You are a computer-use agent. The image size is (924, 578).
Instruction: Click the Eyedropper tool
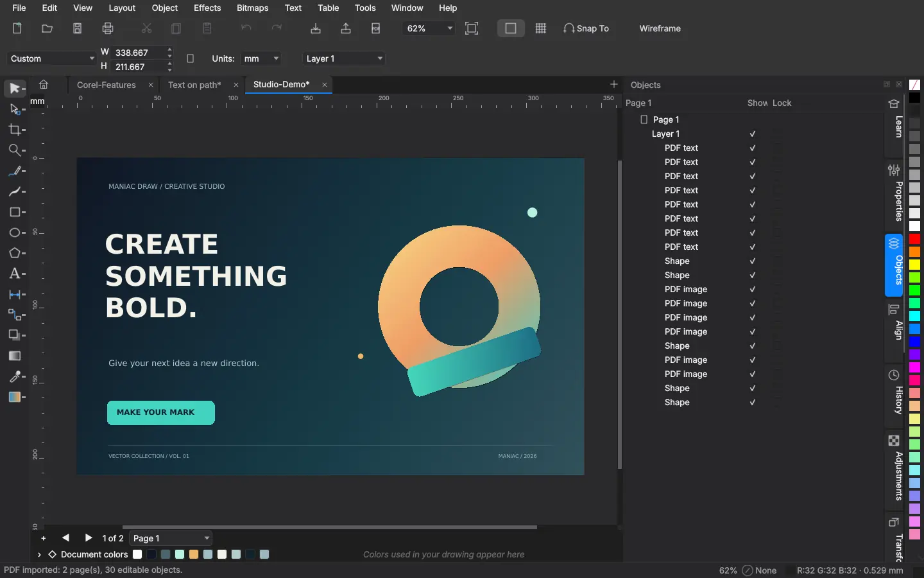click(15, 376)
